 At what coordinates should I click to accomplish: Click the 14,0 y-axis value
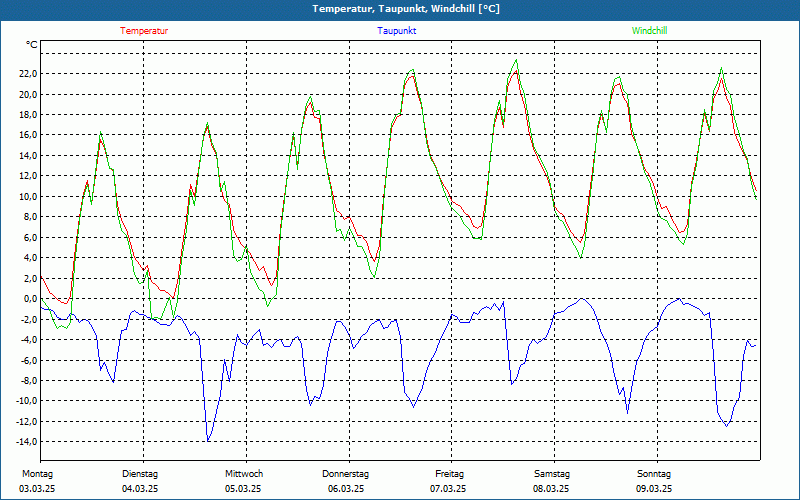(28, 155)
